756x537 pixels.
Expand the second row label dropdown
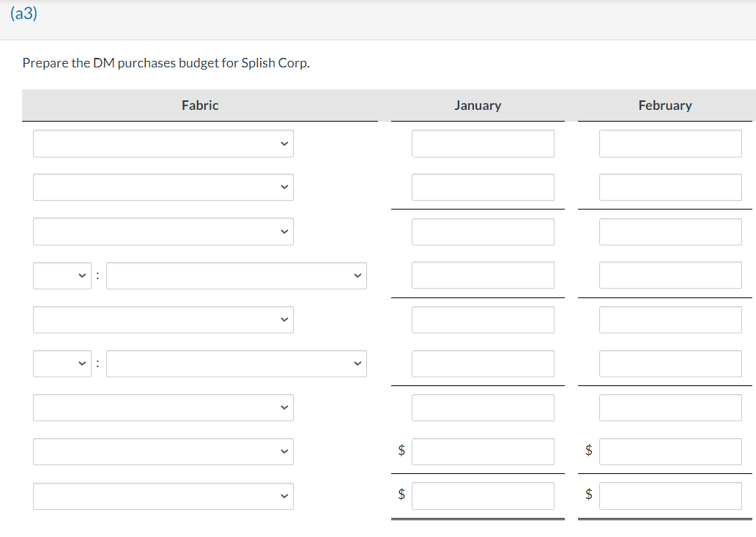[x=163, y=188]
